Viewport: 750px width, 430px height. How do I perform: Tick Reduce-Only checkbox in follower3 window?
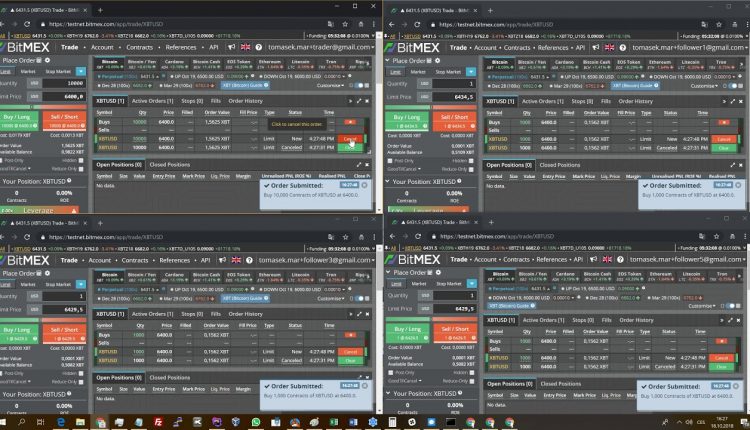coord(81,382)
